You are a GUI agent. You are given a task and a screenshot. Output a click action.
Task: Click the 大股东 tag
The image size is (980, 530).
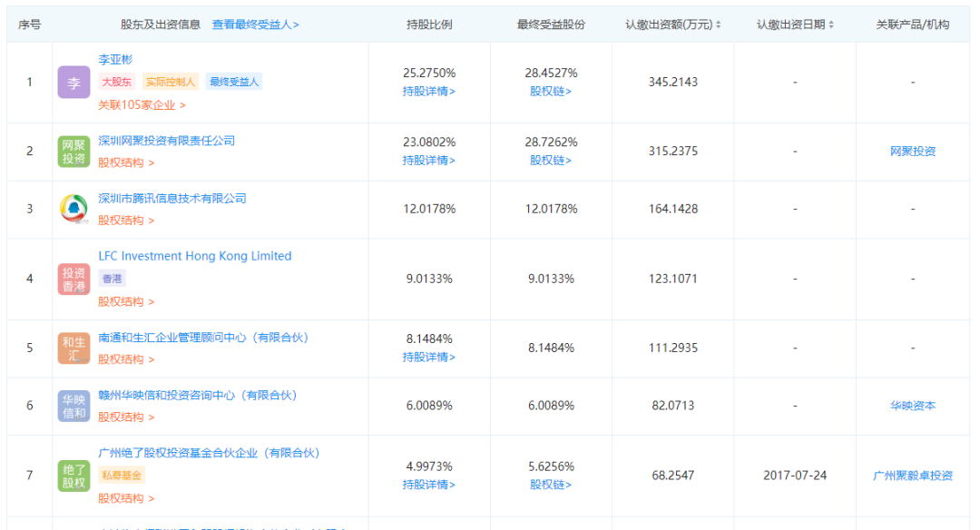(x=117, y=82)
